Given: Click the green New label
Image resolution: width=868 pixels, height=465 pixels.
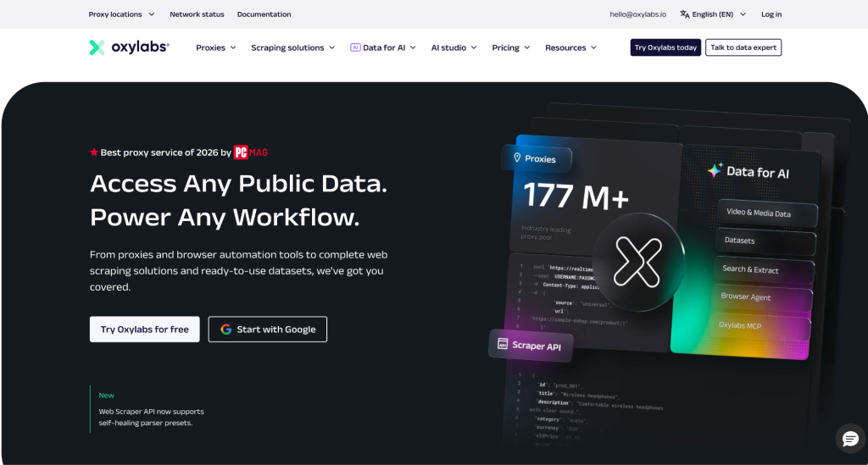Looking at the screenshot, I should click(x=106, y=396).
